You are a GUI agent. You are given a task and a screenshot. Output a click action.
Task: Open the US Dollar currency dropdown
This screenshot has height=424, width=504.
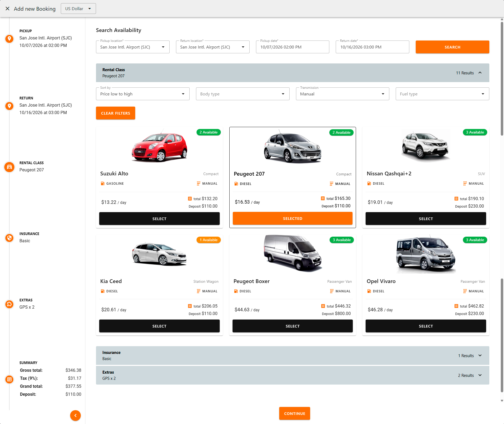(x=78, y=9)
